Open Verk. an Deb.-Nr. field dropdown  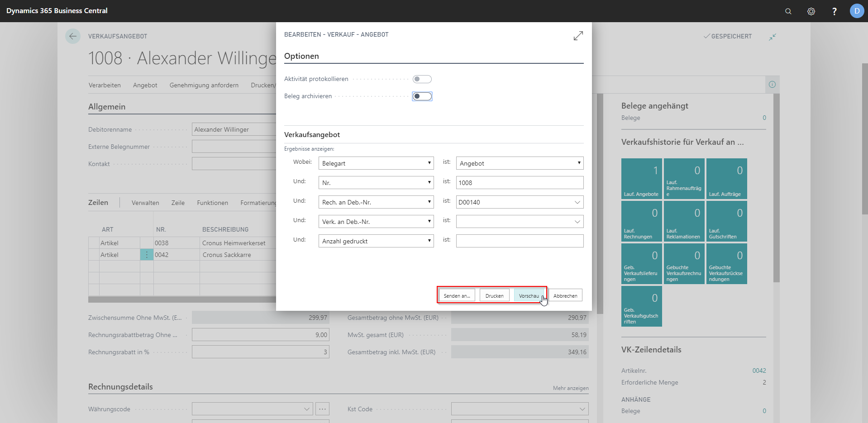click(x=376, y=222)
